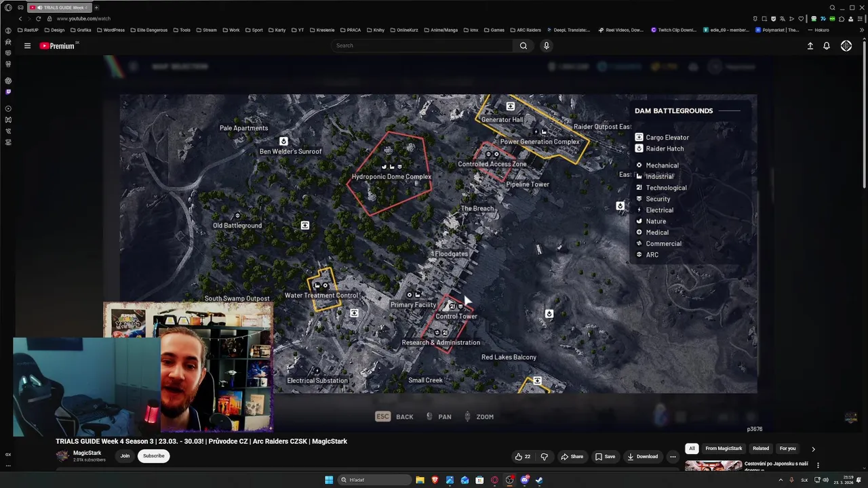Open the Tools bookmarks folder
868x488 pixels.
[181, 30]
